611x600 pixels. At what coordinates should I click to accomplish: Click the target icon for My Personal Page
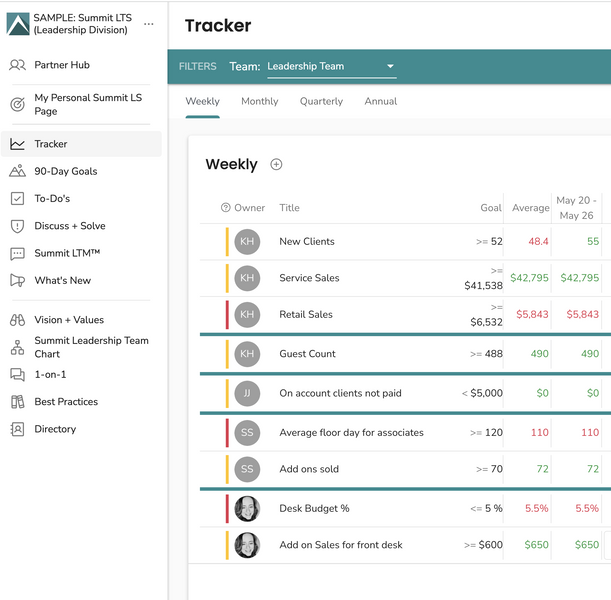coord(18,104)
